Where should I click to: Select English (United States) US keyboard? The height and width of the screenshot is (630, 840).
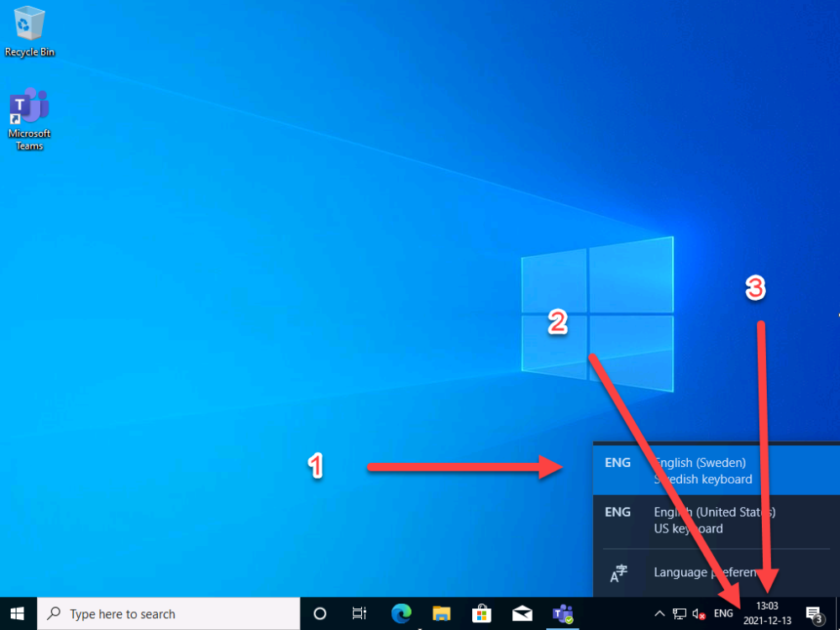(x=717, y=520)
